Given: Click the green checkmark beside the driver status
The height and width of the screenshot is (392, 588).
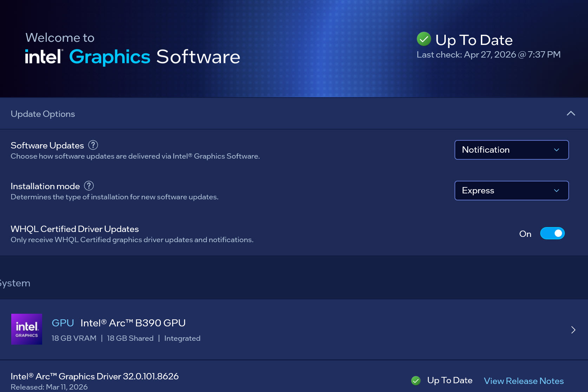Looking at the screenshot, I should coord(416,380).
